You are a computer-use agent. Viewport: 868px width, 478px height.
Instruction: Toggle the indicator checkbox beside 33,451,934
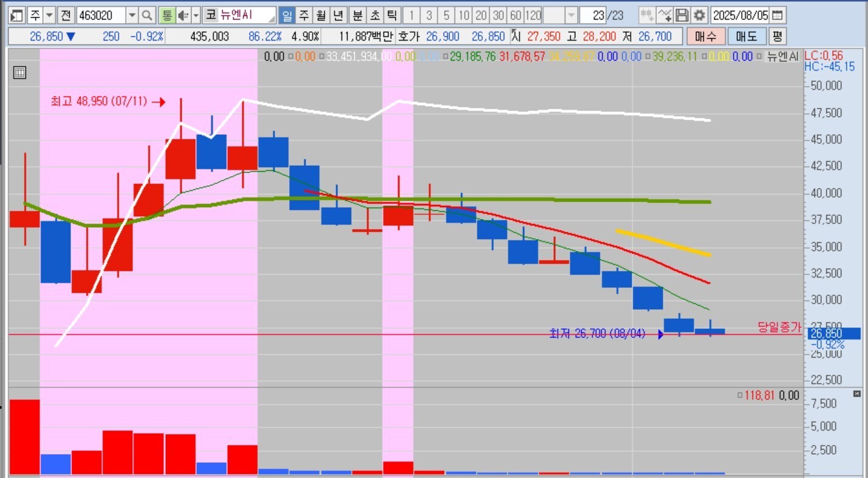pyautogui.click(x=321, y=57)
